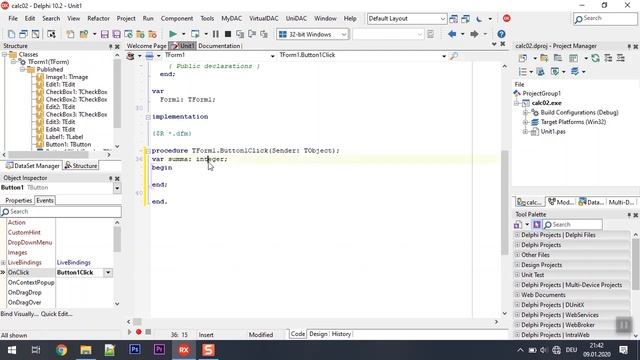640x360 pixels.
Task: Expand the LiveBindings property row
Action: 3,262
